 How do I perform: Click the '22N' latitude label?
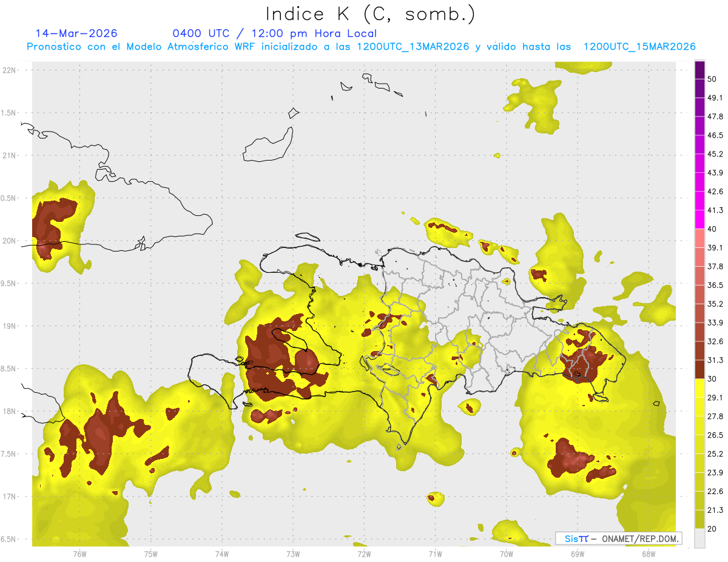pyautogui.click(x=10, y=70)
